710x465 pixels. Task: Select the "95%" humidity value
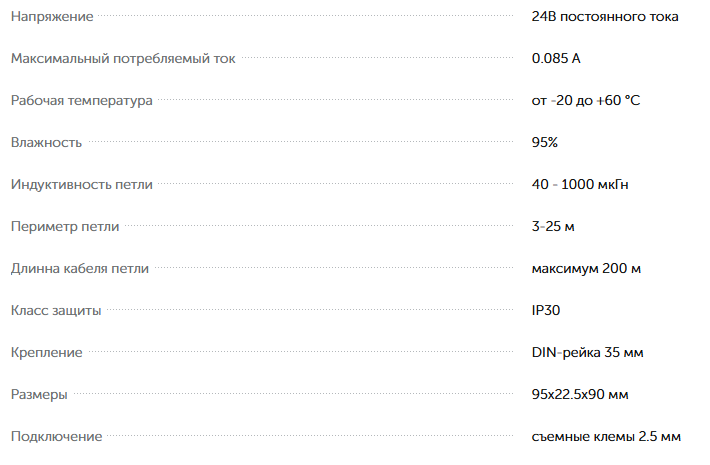545,143
